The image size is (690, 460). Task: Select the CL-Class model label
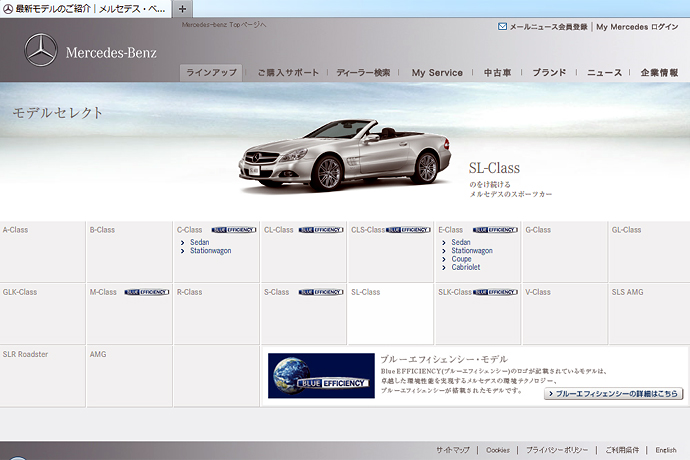pyautogui.click(x=279, y=230)
